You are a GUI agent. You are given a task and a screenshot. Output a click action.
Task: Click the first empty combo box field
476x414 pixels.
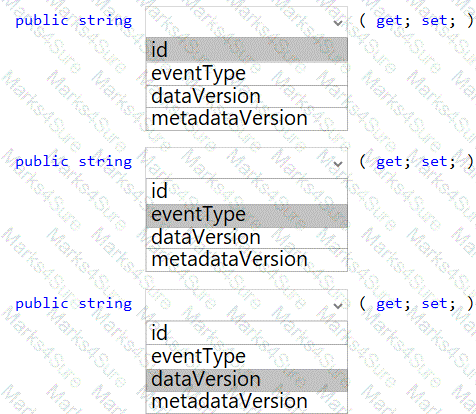[247, 22]
